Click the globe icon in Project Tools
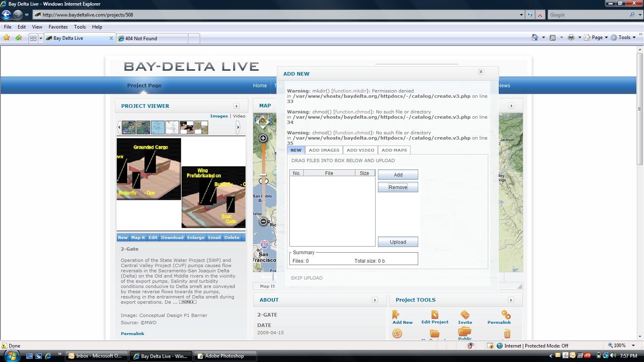 click(x=397, y=333)
